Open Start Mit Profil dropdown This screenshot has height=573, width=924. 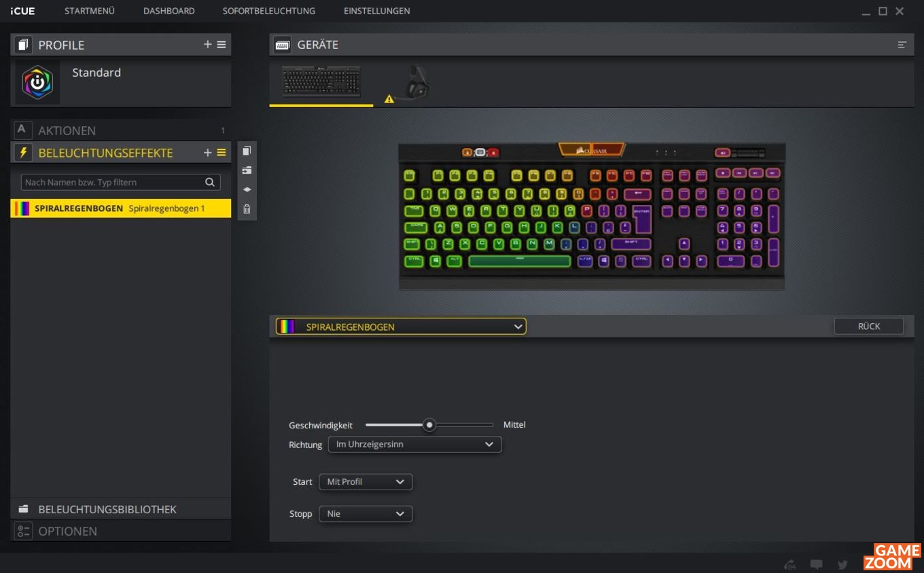366,481
